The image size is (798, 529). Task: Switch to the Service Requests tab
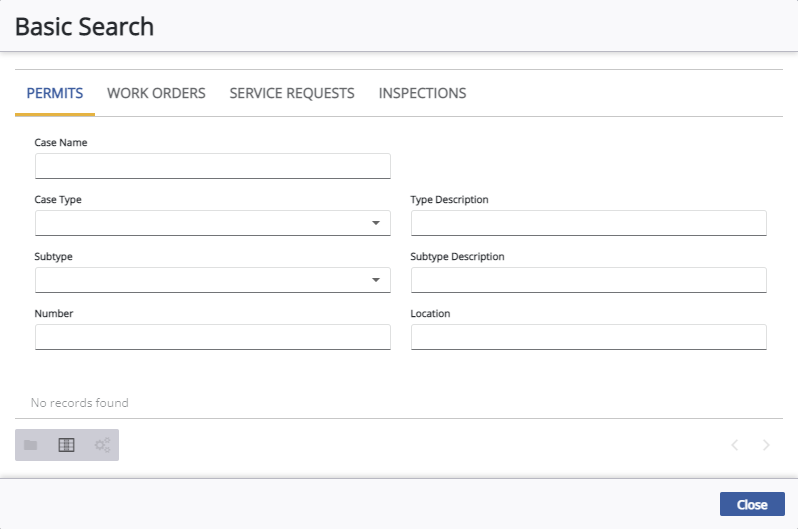coord(292,93)
